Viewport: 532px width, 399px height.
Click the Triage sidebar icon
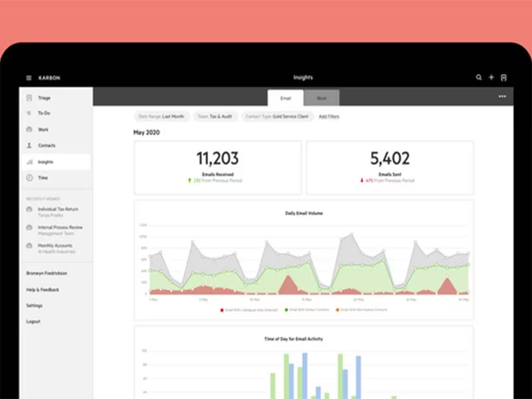tap(29, 98)
